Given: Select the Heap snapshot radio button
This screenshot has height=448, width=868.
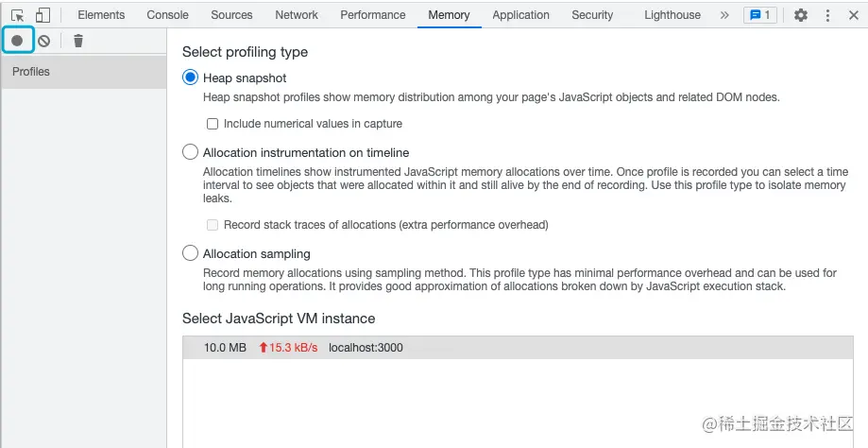Looking at the screenshot, I should (190, 78).
